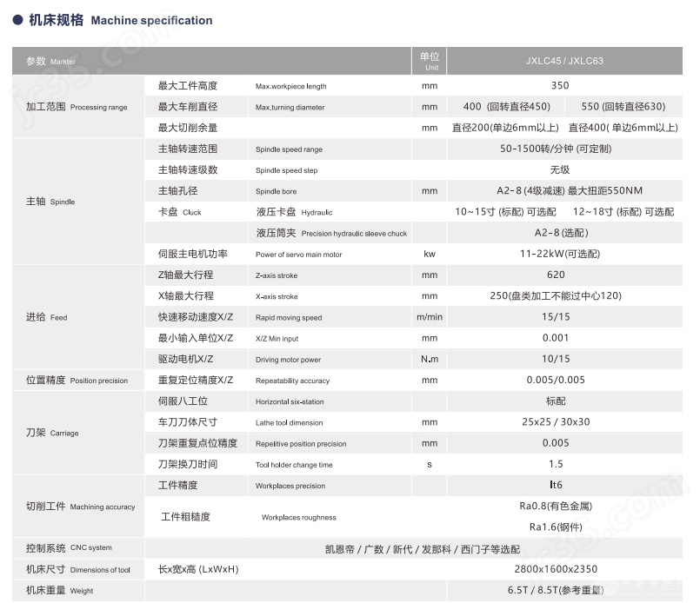Click the '主轴 Spindle' category cell
This screenshot has height=603, width=700.
pyautogui.click(x=78, y=202)
